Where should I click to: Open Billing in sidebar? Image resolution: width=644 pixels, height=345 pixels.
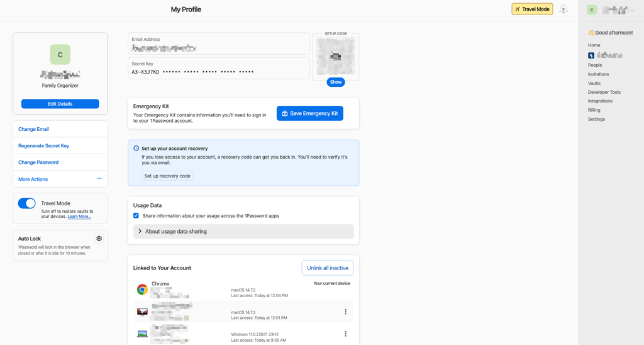coord(594,110)
